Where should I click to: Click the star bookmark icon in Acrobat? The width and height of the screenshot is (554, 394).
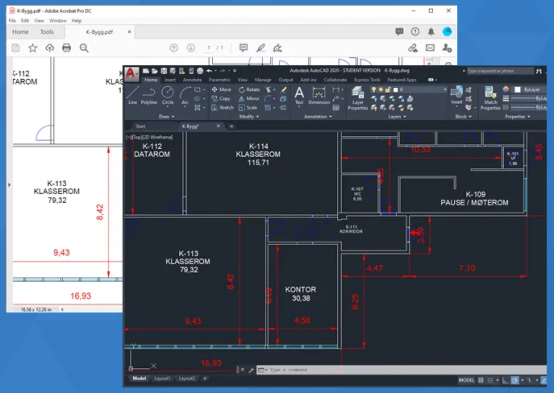[x=33, y=48]
